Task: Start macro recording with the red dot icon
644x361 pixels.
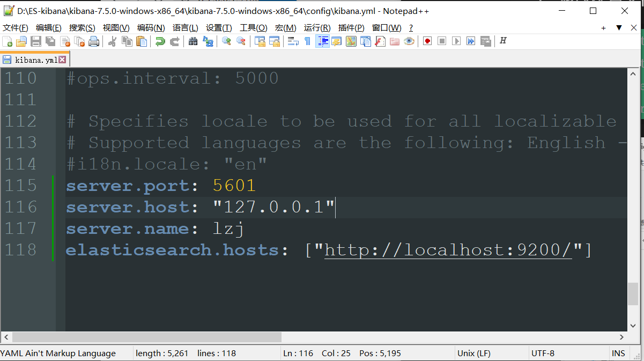Action: pos(428,41)
